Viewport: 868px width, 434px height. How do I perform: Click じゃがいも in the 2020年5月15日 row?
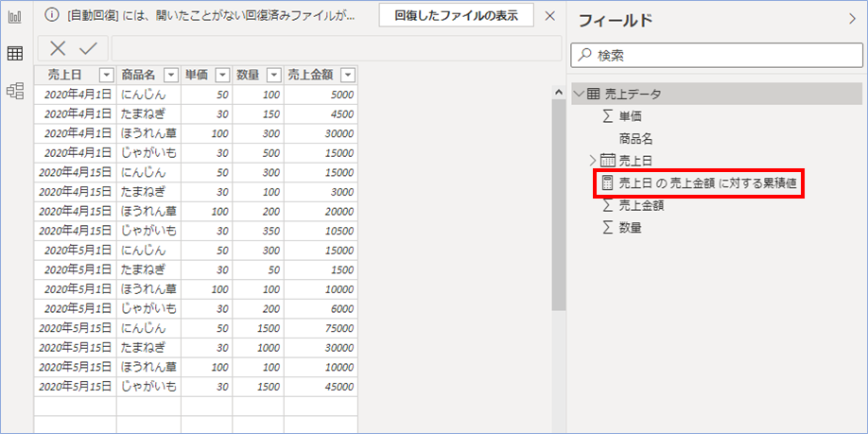pos(148,386)
